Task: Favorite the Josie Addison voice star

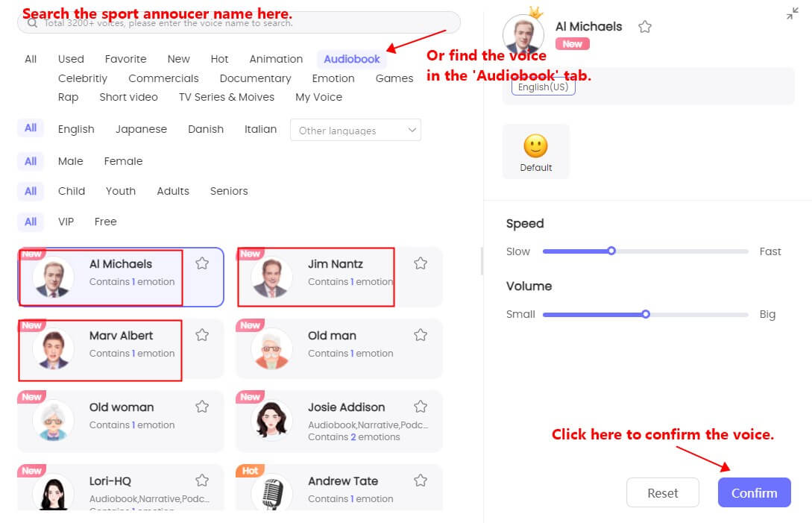Action: [421, 407]
